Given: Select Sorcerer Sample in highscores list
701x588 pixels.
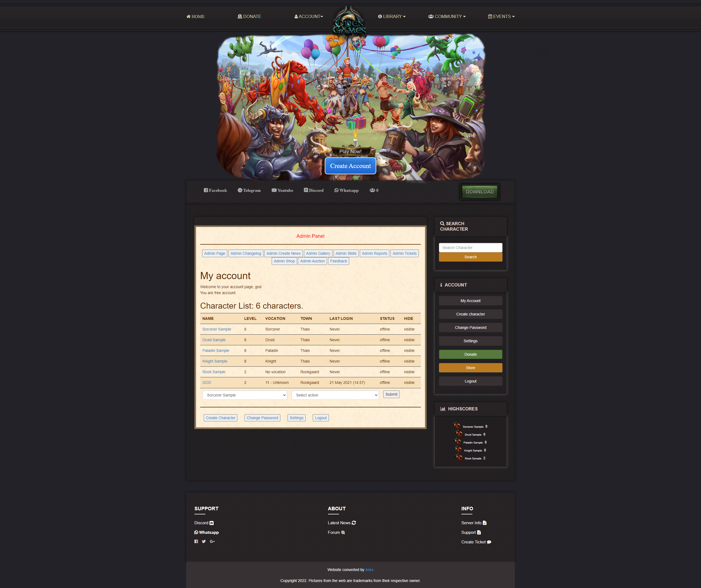Looking at the screenshot, I should click(473, 427).
